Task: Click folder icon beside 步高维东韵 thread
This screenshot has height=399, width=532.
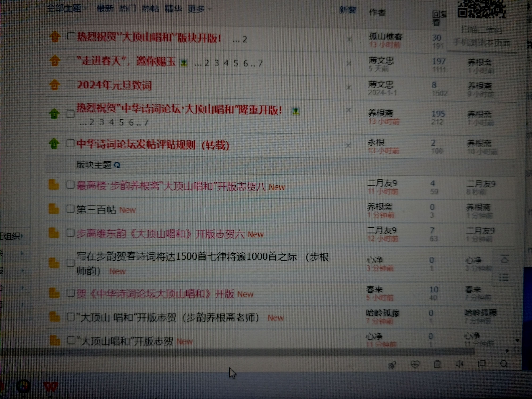Action: tap(54, 233)
